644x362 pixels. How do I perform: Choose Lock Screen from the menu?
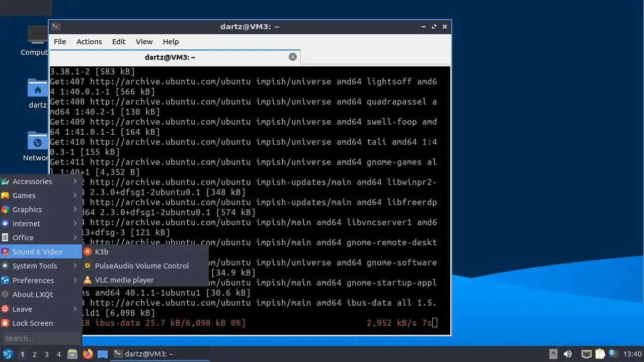41,323
